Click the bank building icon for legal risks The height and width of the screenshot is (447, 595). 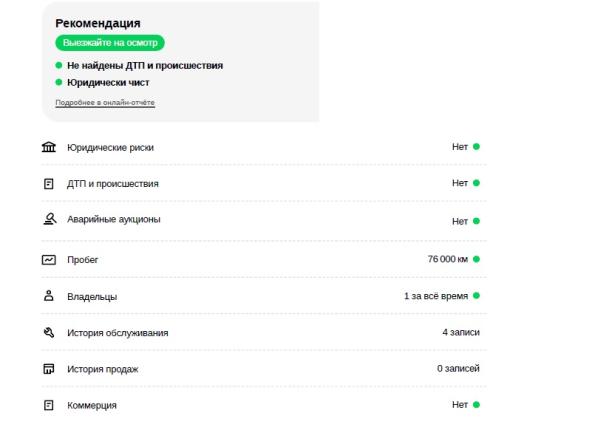(49, 147)
